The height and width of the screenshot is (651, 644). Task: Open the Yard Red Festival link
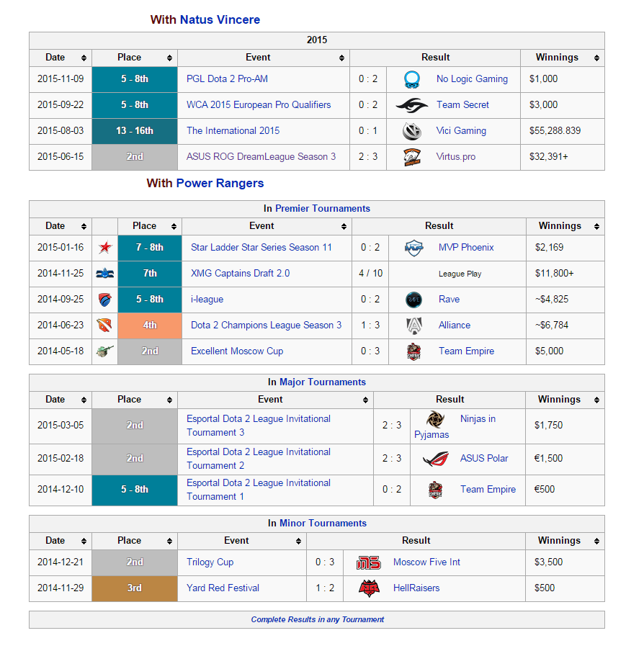223,588
